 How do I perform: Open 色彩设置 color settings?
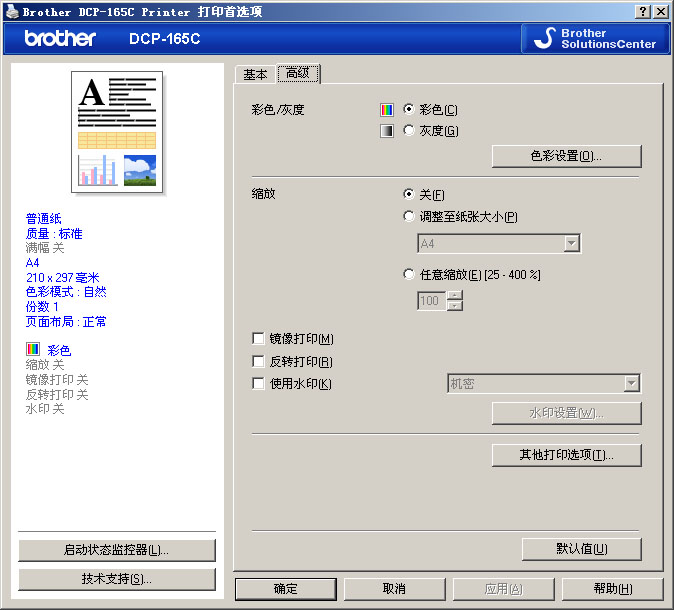tap(566, 156)
